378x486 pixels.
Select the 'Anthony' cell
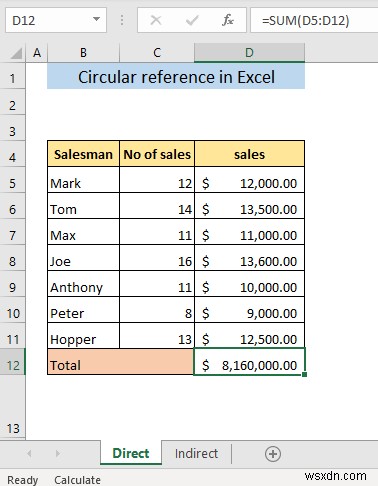click(x=83, y=284)
